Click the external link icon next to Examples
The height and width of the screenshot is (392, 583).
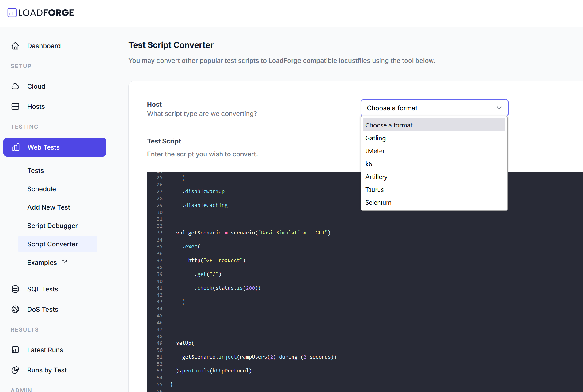pyautogui.click(x=64, y=262)
